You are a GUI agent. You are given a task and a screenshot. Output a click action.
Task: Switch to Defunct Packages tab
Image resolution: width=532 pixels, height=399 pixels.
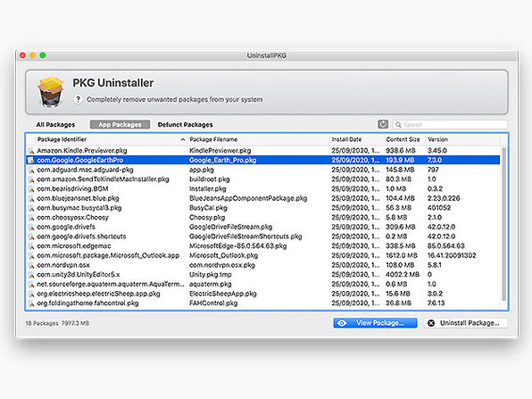click(186, 124)
